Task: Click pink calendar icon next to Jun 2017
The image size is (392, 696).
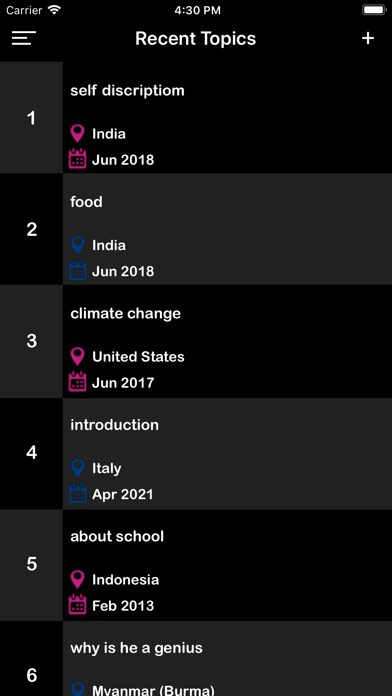Action: pos(77,382)
